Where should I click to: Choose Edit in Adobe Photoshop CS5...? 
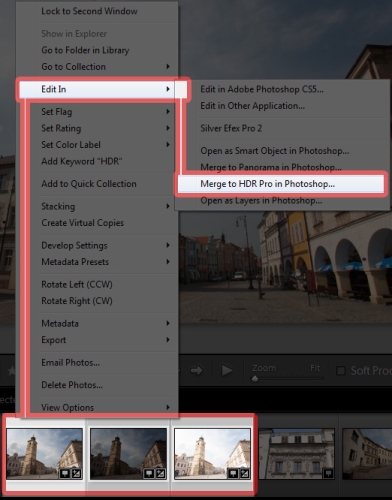[262, 89]
